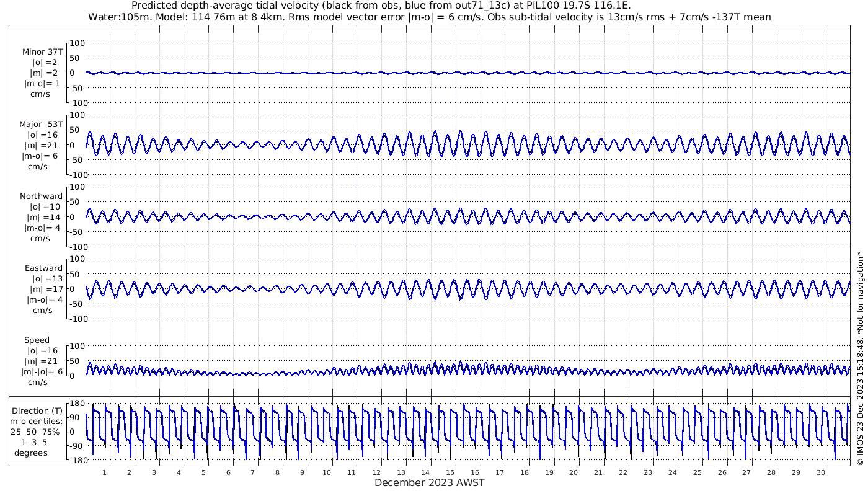Click "|m| =21" in the Speed panel

pos(42,361)
